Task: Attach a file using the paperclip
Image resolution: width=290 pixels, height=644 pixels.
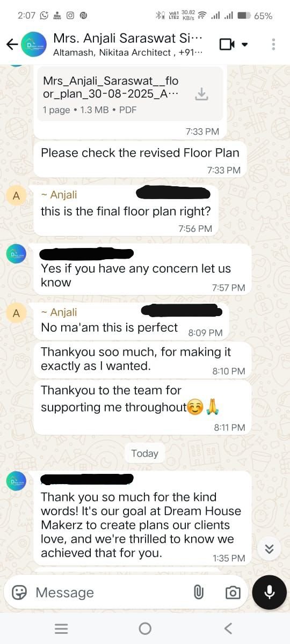Action: coord(198,592)
